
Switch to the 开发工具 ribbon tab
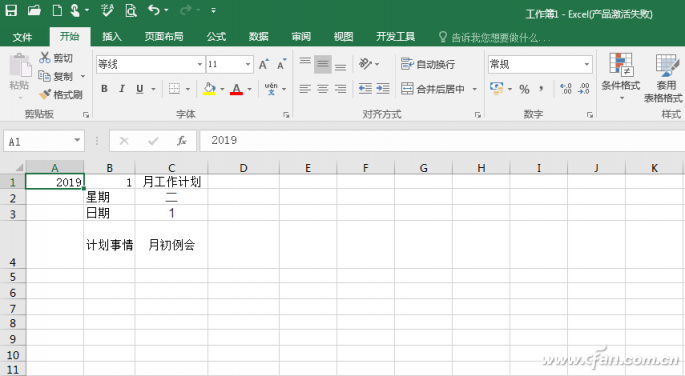click(395, 37)
